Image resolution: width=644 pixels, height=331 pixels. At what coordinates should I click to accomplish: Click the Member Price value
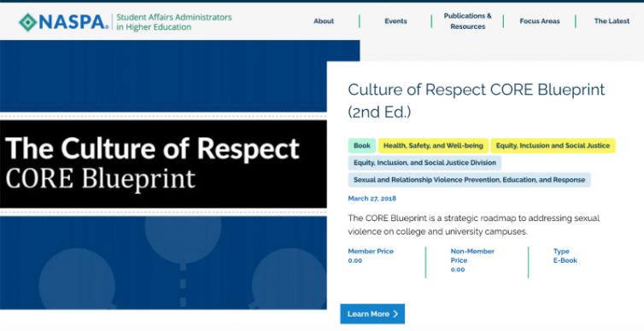pos(354,260)
